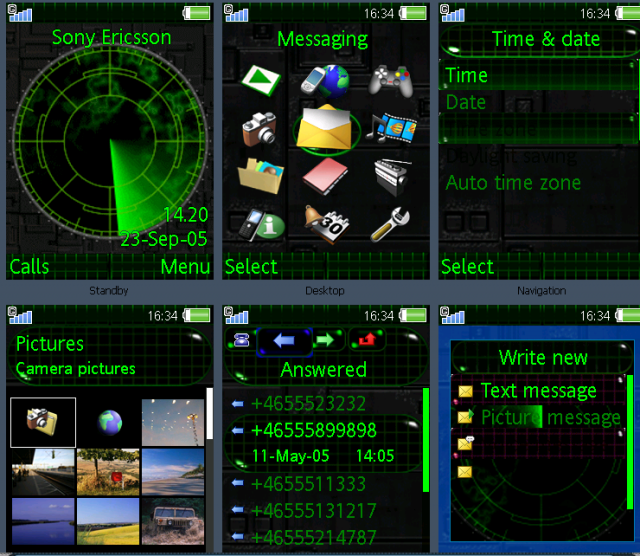The height and width of the screenshot is (556, 640).
Task: Click battery icon on Standby screen
Action: pyautogui.click(x=197, y=13)
